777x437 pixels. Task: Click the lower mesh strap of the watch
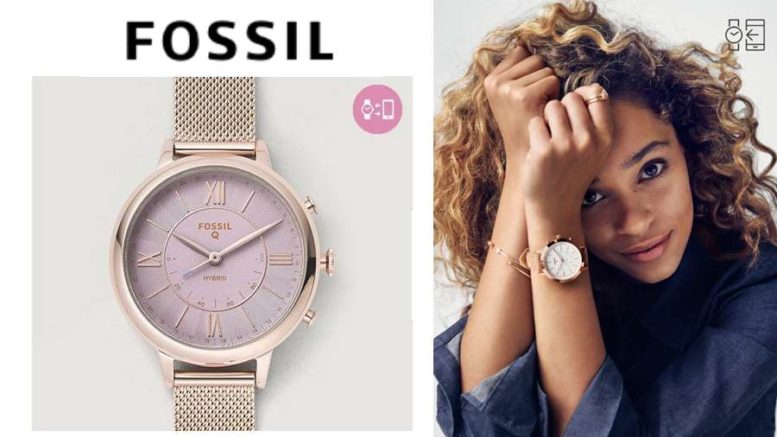point(215,401)
